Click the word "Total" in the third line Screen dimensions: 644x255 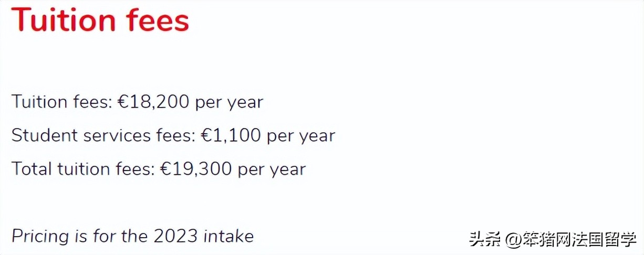coord(32,169)
